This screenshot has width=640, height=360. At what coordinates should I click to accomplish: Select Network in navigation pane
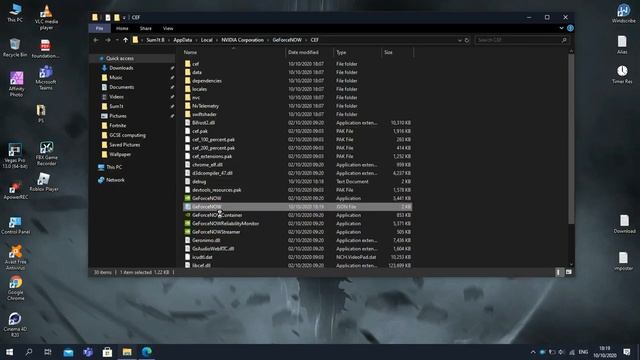pyautogui.click(x=115, y=180)
